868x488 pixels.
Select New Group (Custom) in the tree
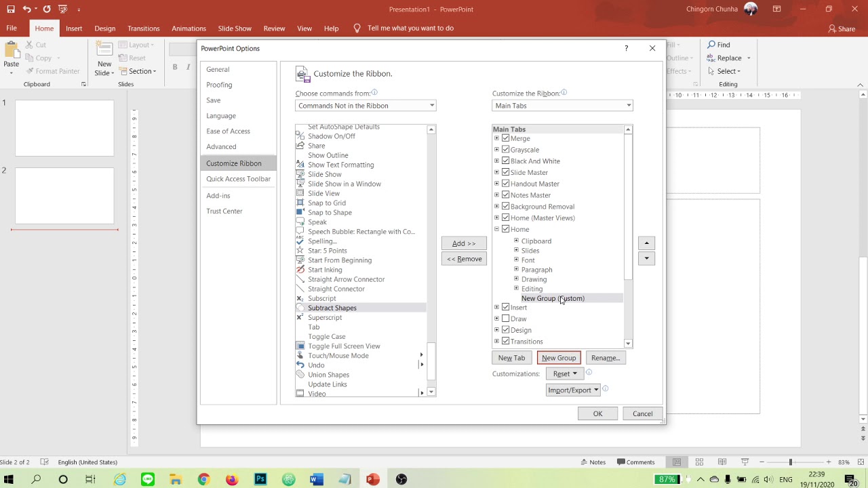[553, 298]
